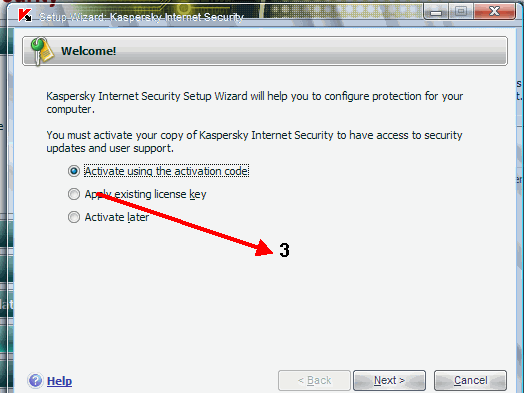The height and width of the screenshot is (393, 524).
Task: Close the Setup Wizard with the X
Action: 494,12
